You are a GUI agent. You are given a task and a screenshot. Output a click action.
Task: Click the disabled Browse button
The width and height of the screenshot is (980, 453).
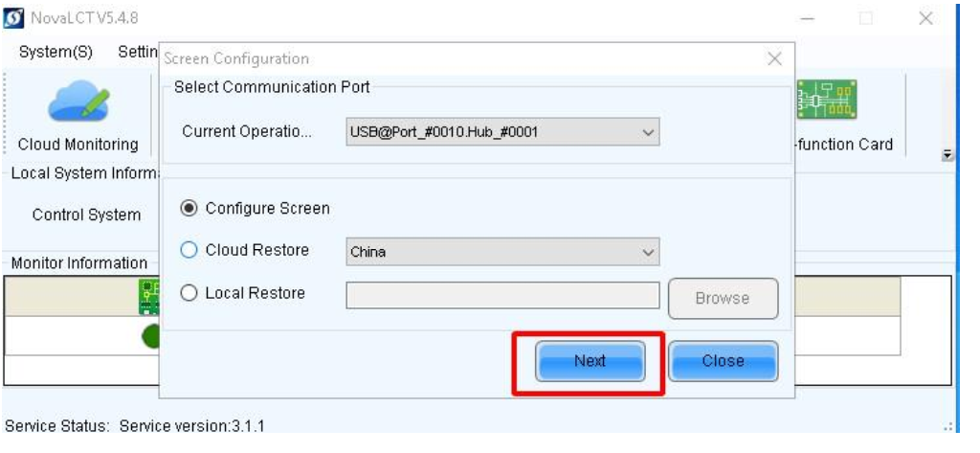tap(724, 299)
